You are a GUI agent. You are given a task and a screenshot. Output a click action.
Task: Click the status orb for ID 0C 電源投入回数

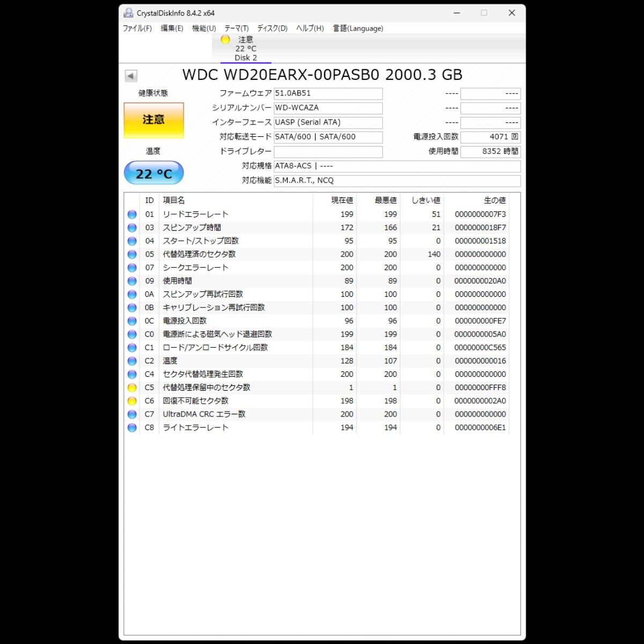pyautogui.click(x=132, y=321)
